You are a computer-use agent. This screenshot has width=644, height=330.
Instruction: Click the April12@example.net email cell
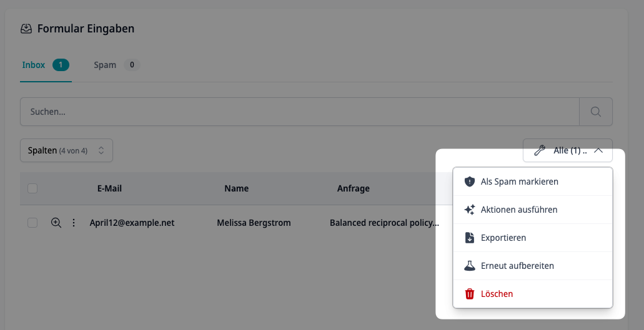coord(132,223)
